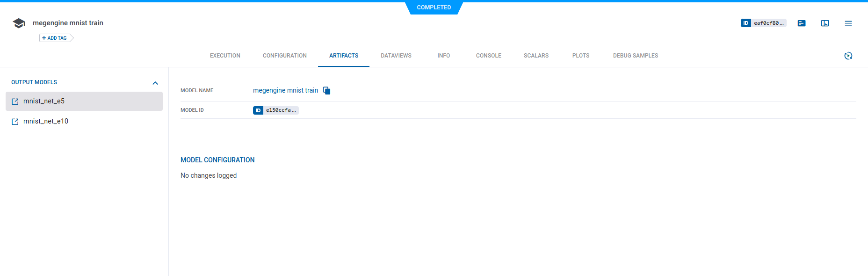Screen dimensions: 868x276
Task: Click the auto-refresh icon
Action: point(848,56)
